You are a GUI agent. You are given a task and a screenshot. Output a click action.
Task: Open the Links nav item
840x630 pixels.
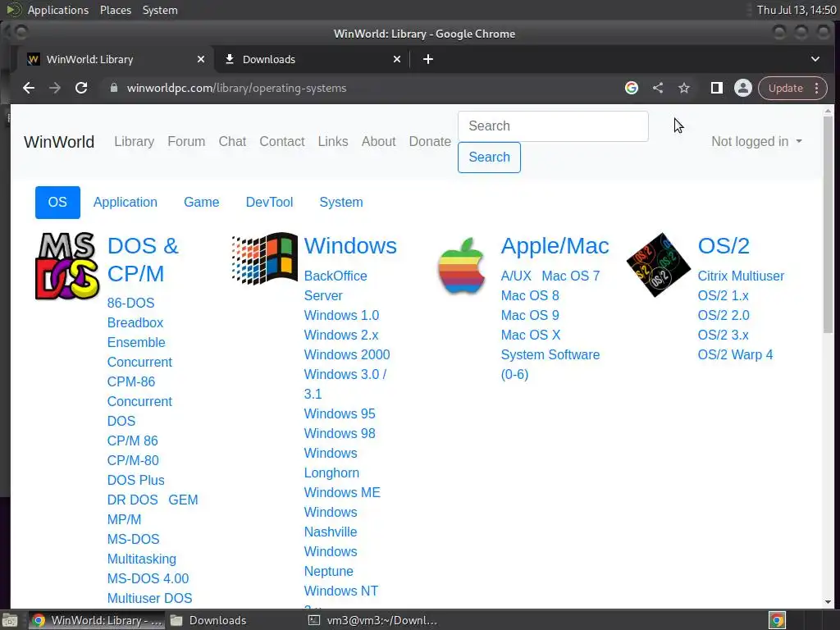pyautogui.click(x=333, y=141)
